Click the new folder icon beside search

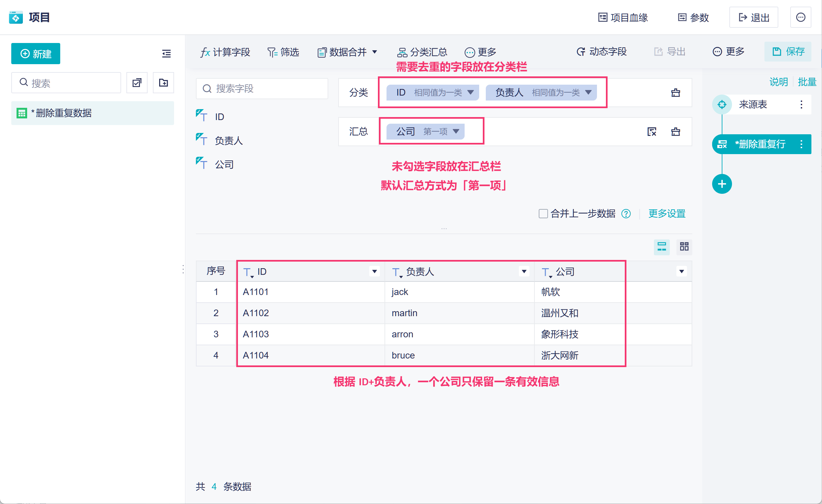(163, 83)
